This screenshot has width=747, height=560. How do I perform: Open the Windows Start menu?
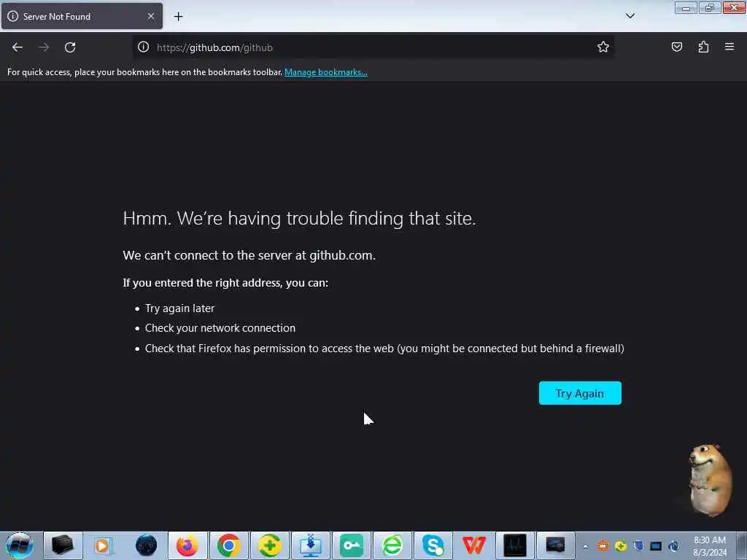point(20,545)
